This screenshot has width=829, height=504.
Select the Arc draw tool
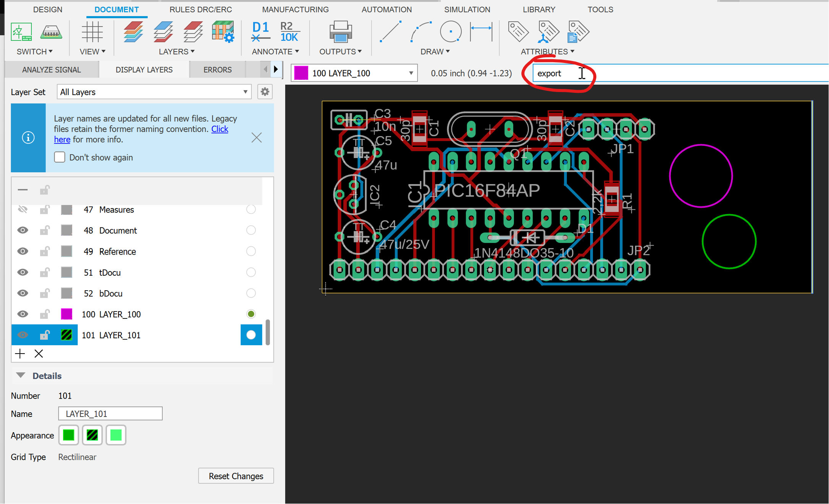tap(421, 32)
